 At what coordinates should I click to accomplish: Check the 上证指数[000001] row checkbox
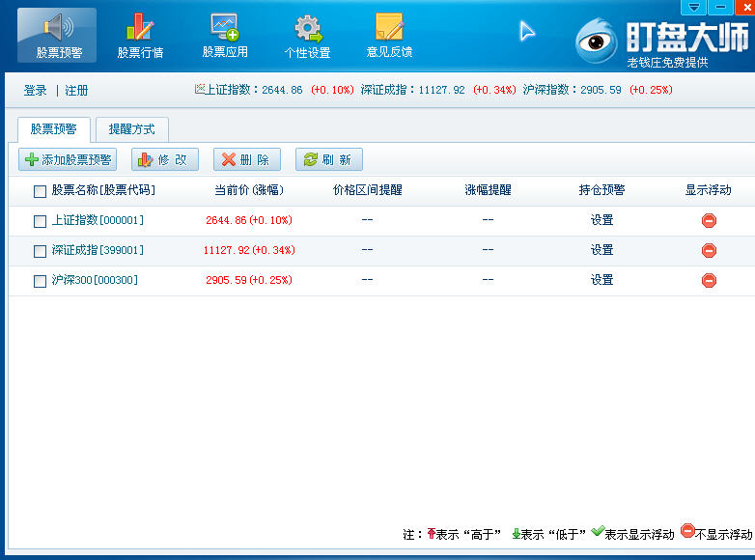tap(40, 221)
